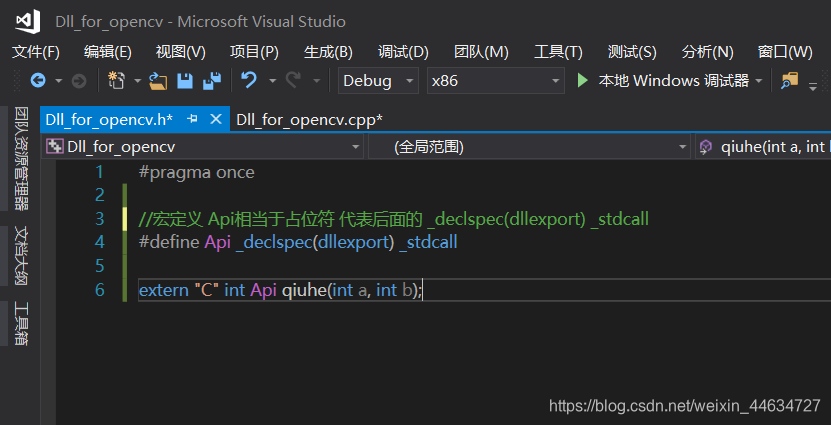Click the Visual Studio logo icon
Screen dimensions: 831x425
(x=28, y=21)
